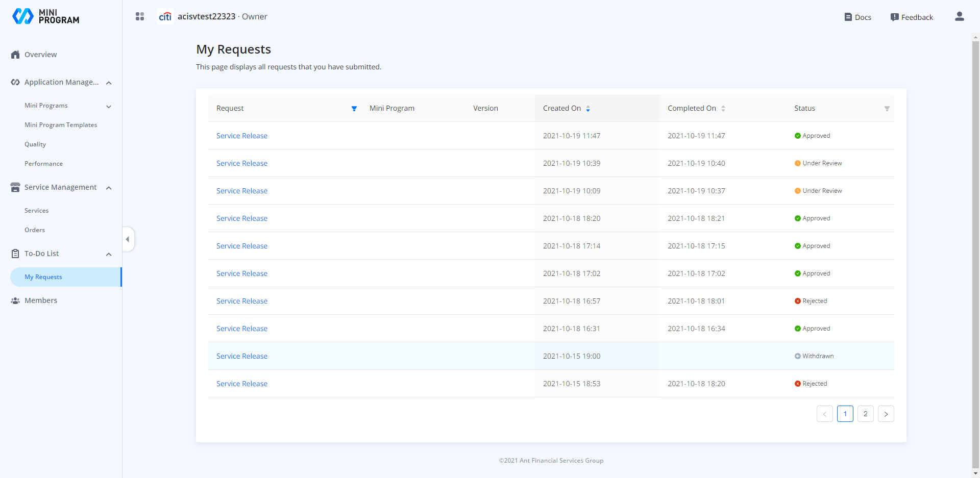This screenshot has width=980, height=478.
Task: Click the Feedback button
Action: tap(912, 17)
